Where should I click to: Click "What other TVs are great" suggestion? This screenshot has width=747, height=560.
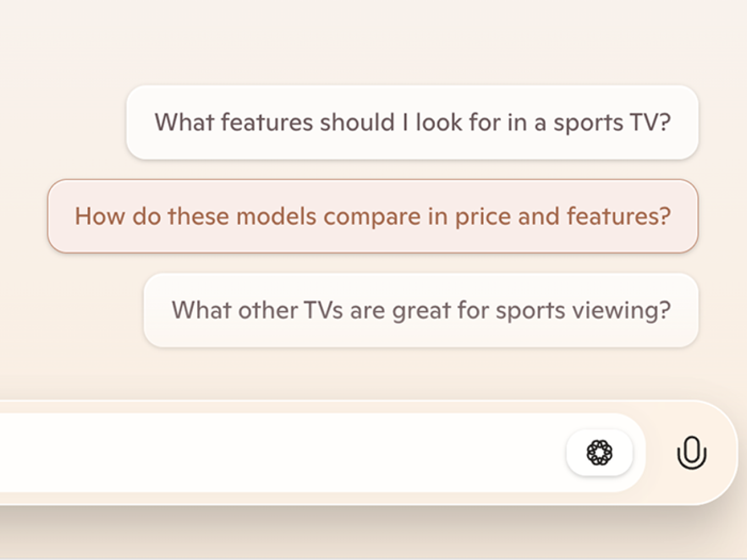point(421,310)
